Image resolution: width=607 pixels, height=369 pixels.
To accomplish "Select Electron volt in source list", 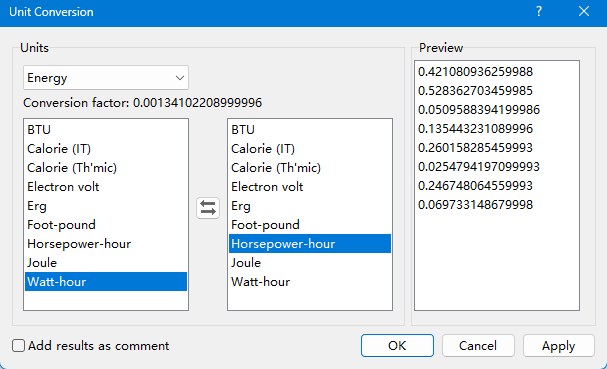I will [106, 187].
